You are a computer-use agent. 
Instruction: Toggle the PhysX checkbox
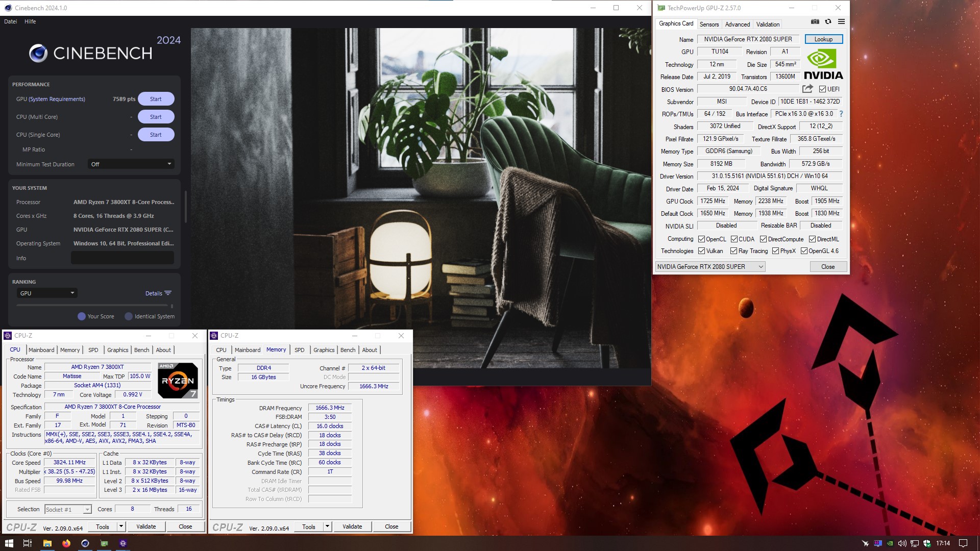(x=775, y=251)
